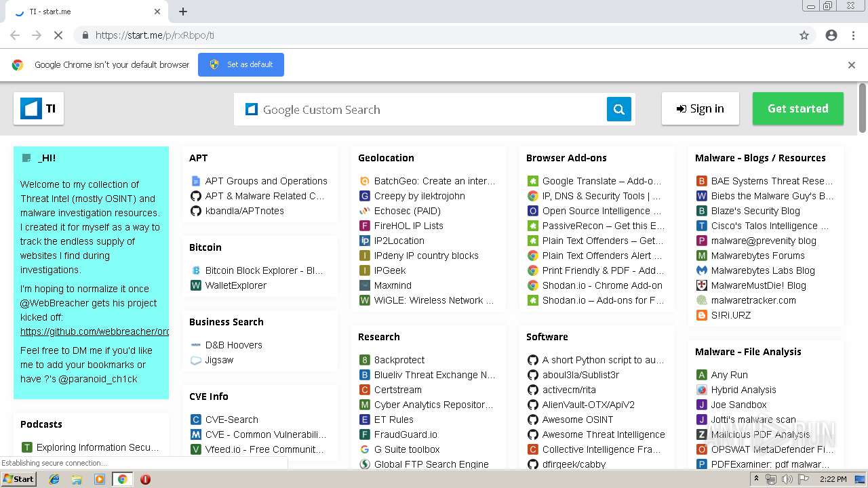
Task: Dismiss the default browser notification bar
Action: 852,65
